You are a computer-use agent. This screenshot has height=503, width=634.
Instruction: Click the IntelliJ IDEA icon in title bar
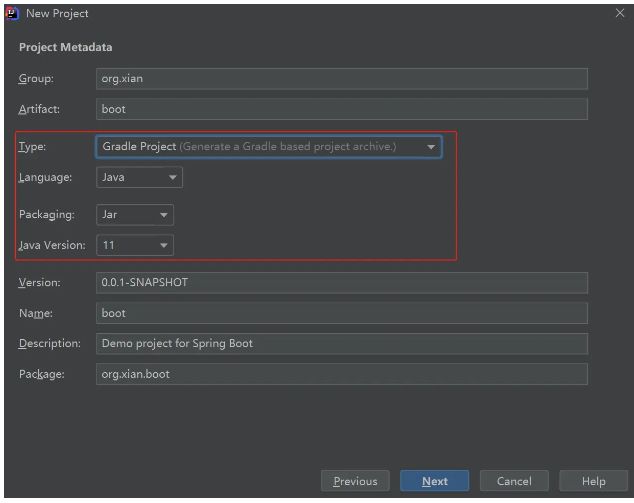[x=12, y=14]
